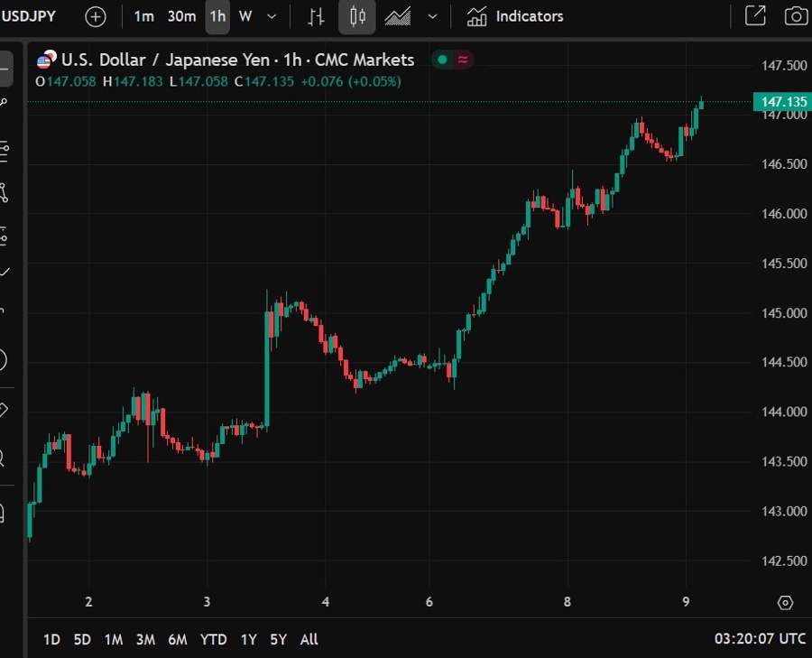Select the Candles chart type icon
812x658 pixels.
[x=358, y=16]
